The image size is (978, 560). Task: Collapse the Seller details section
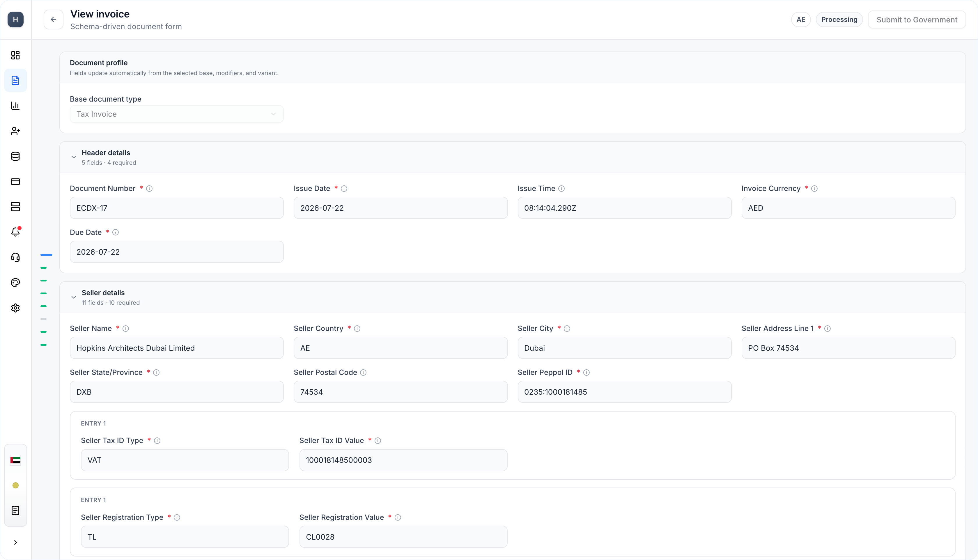[x=73, y=297]
